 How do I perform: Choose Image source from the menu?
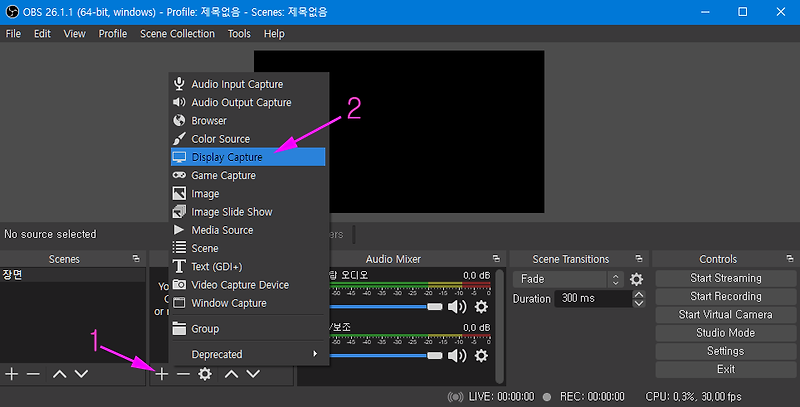coord(248,194)
